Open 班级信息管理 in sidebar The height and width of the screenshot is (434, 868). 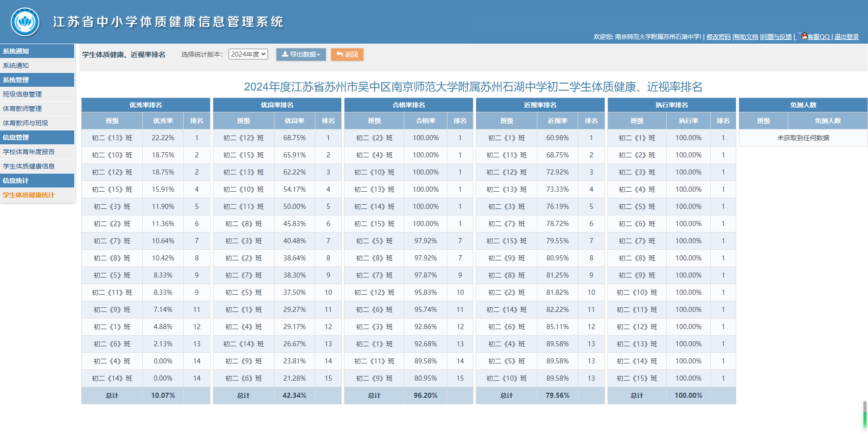pyautogui.click(x=37, y=94)
